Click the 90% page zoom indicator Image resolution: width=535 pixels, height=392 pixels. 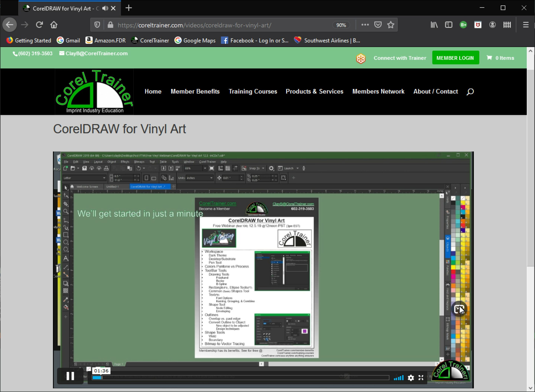click(x=341, y=25)
